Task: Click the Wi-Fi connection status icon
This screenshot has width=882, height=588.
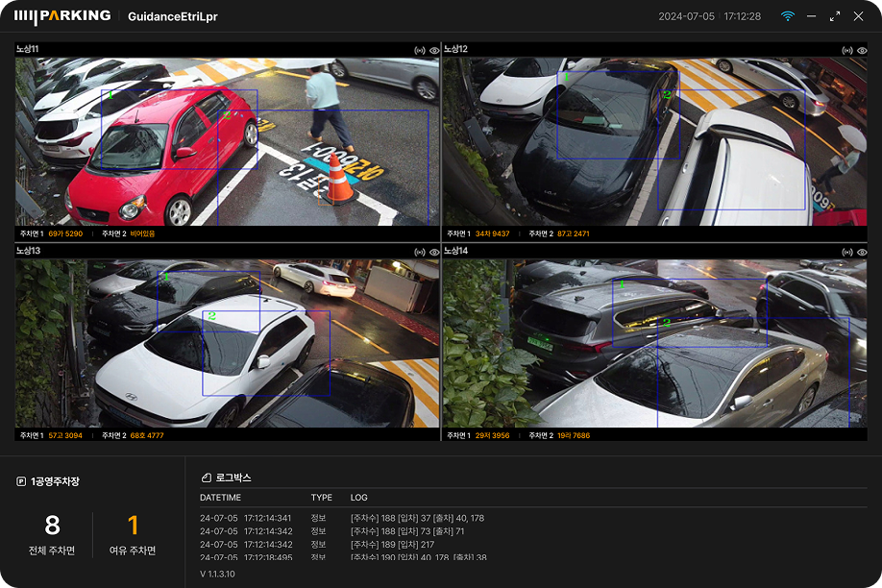Action: click(788, 16)
